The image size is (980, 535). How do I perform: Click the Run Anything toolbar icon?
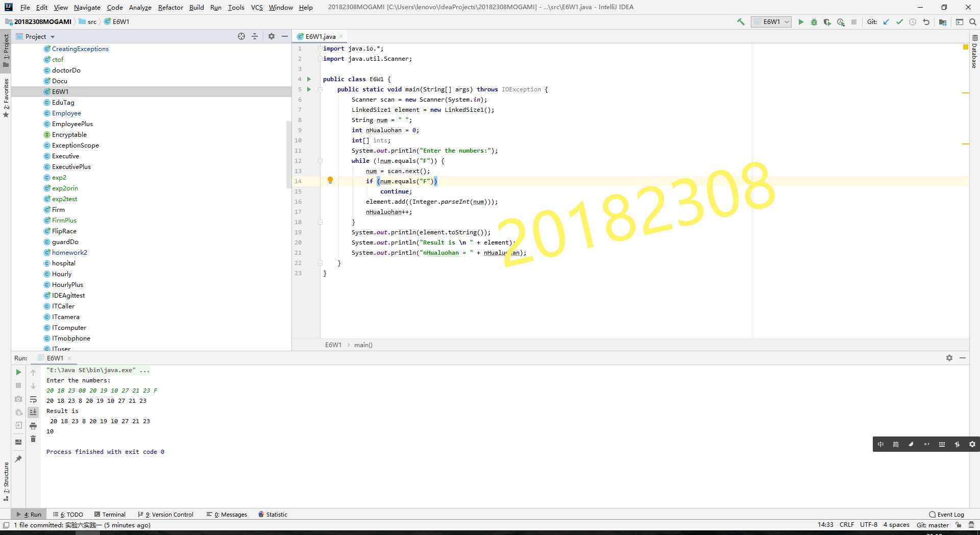(x=960, y=22)
